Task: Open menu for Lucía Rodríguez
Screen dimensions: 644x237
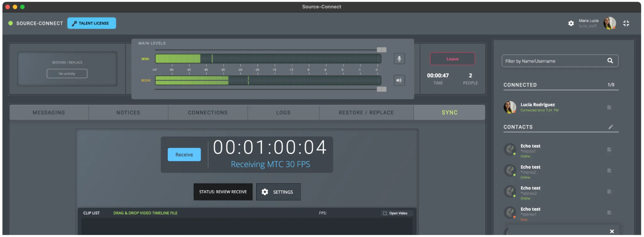Action: 609,107
